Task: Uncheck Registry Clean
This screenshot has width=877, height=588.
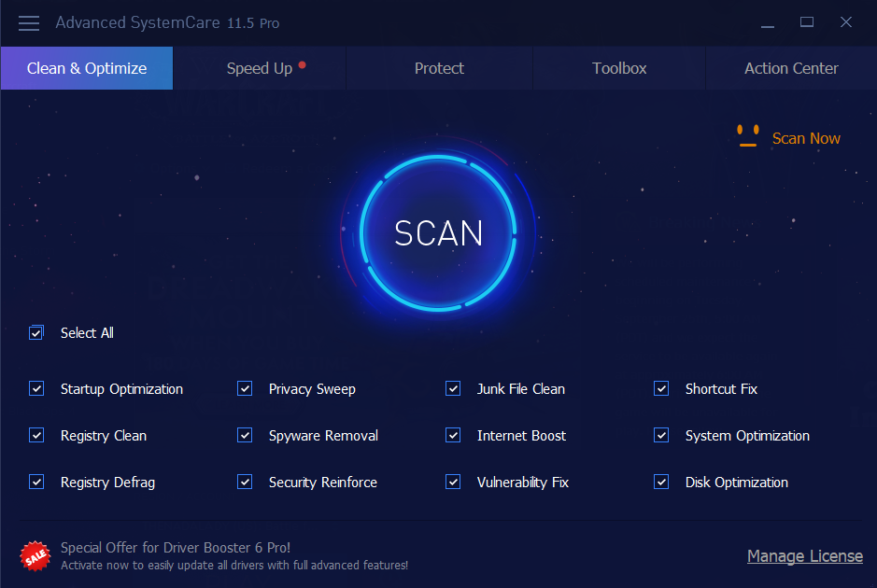Action: point(36,436)
